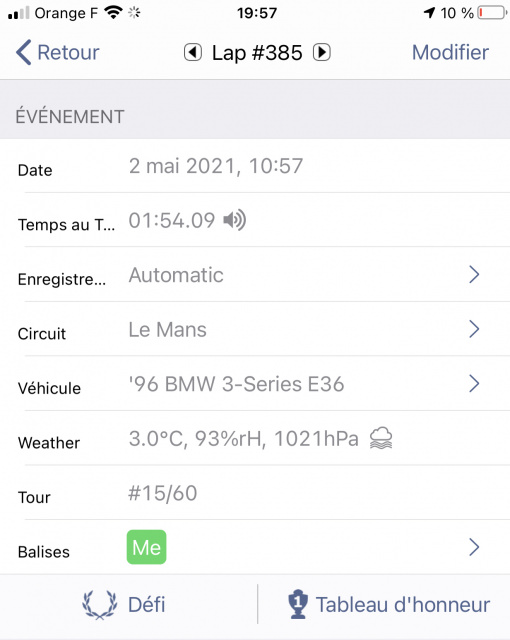The image size is (510, 640).
Task: Open the Défi tab
Action: click(x=124, y=604)
